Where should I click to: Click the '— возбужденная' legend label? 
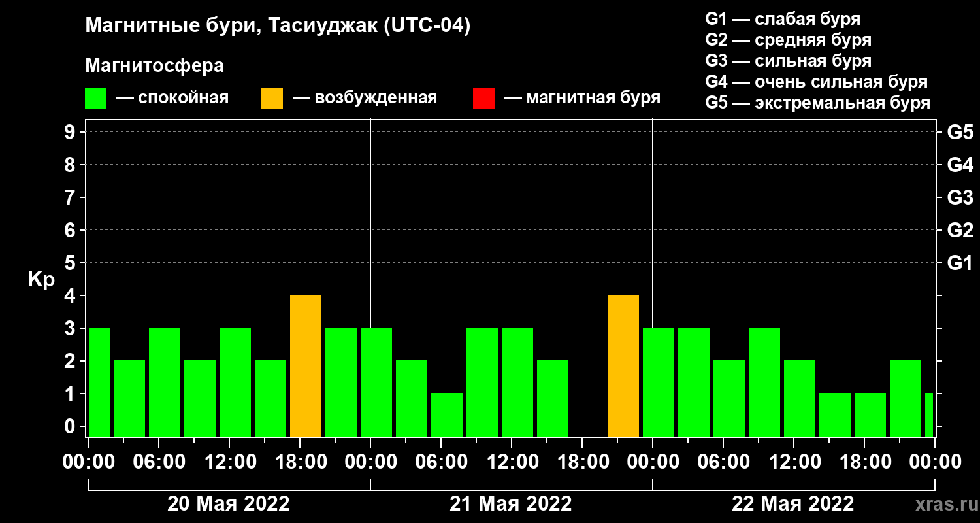click(365, 99)
